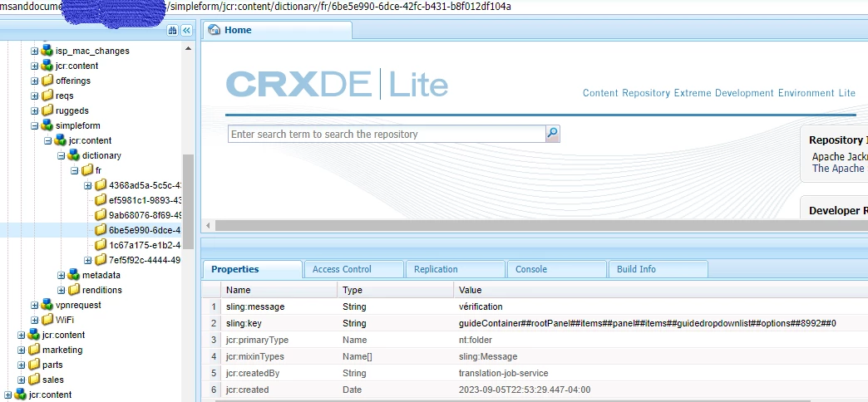Image resolution: width=868 pixels, height=402 pixels.
Task: Click the magnifier search button in repository search
Action: coord(552,134)
